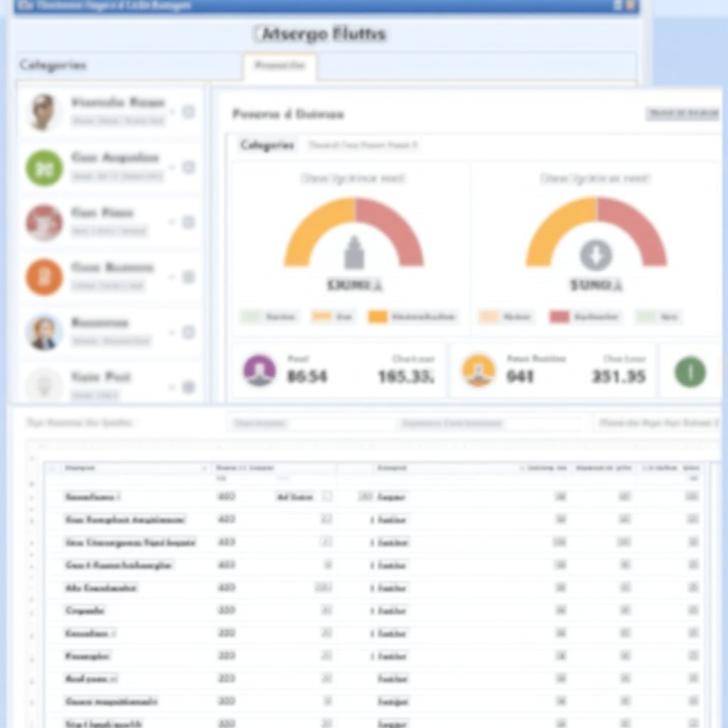Click the first filter input field above table
This screenshot has width=728, height=728.
(x=260, y=424)
